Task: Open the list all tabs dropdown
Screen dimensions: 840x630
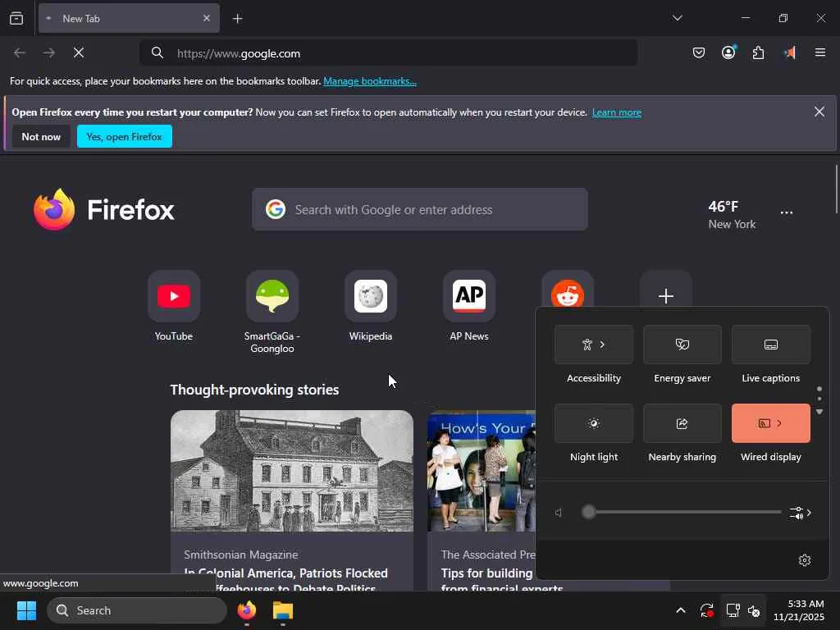Action: click(x=677, y=18)
